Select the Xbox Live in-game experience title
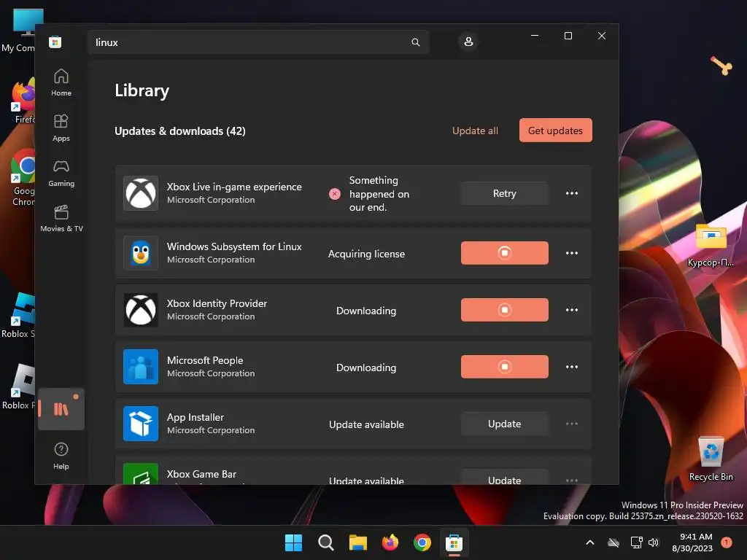747x560 pixels. click(x=234, y=187)
